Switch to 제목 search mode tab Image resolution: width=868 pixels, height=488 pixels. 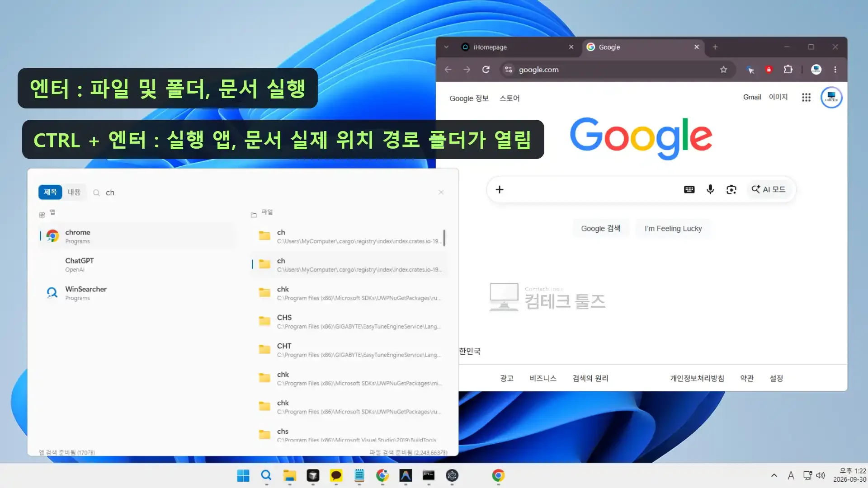pos(50,192)
